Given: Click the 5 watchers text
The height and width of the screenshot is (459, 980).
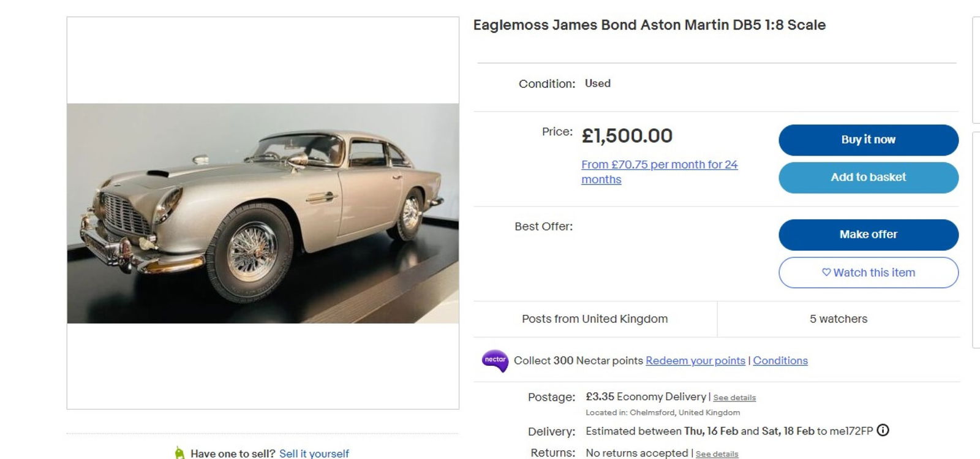Looking at the screenshot, I should [x=837, y=319].
